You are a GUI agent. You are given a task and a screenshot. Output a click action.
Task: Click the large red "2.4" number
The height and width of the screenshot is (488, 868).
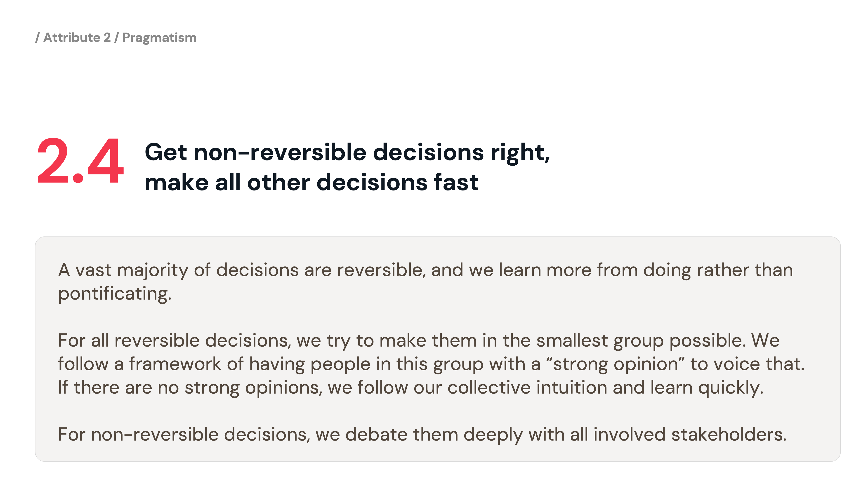tap(80, 161)
